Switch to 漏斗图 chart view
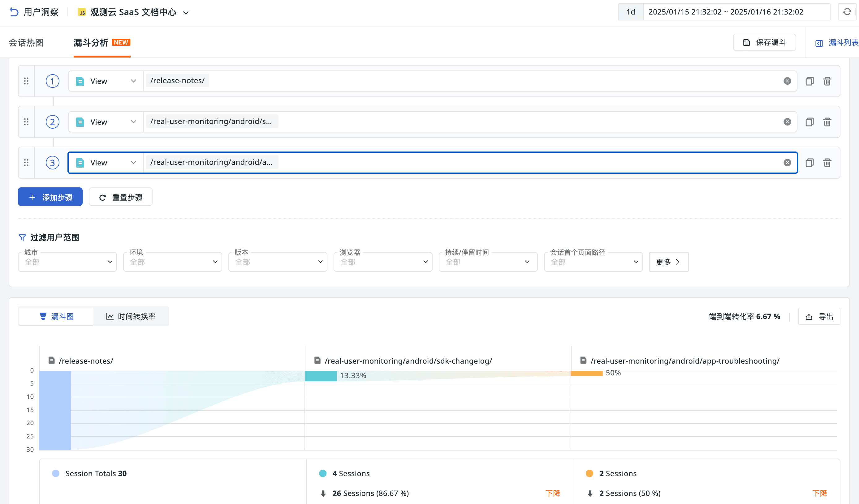The height and width of the screenshot is (504, 859). (x=57, y=316)
